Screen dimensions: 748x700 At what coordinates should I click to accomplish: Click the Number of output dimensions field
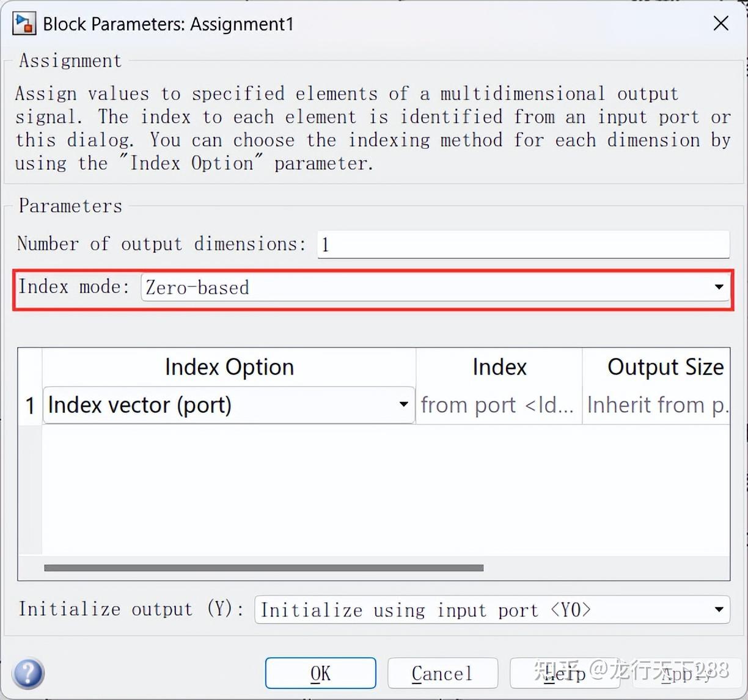pyautogui.click(x=523, y=244)
